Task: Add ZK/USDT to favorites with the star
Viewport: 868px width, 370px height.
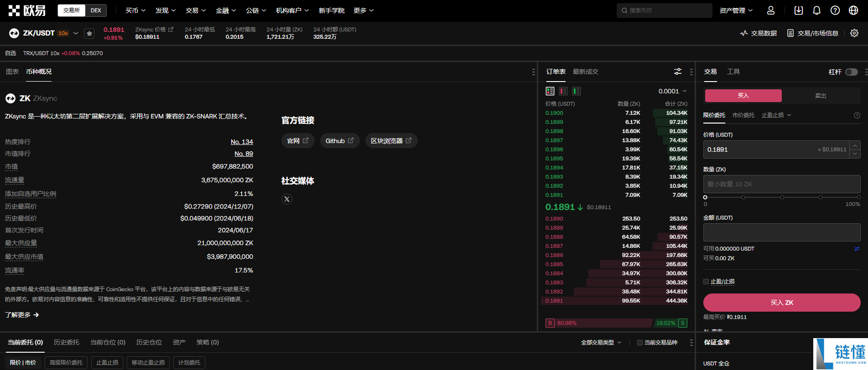Action: pyautogui.click(x=89, y=33)
